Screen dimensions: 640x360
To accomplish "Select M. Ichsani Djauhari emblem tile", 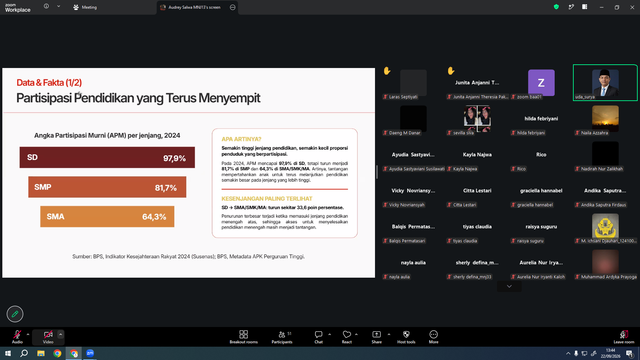I will 605,227.
